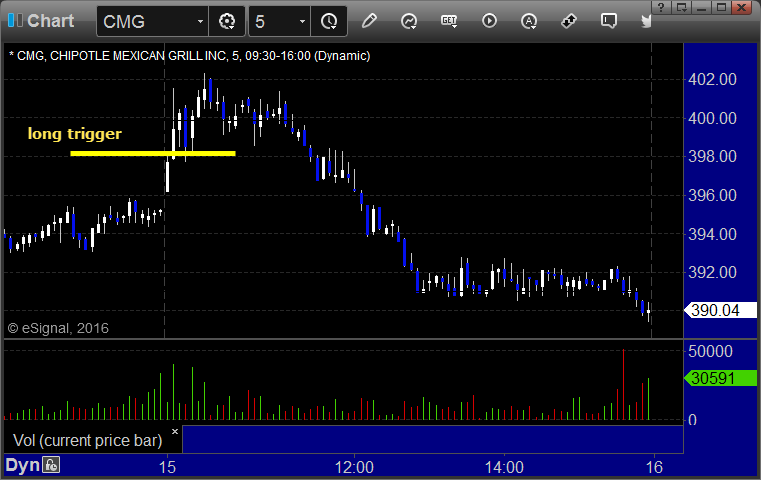Select the Vol (current price bar) label
Screen dimensions: 761x480
[x=87, y=440]
